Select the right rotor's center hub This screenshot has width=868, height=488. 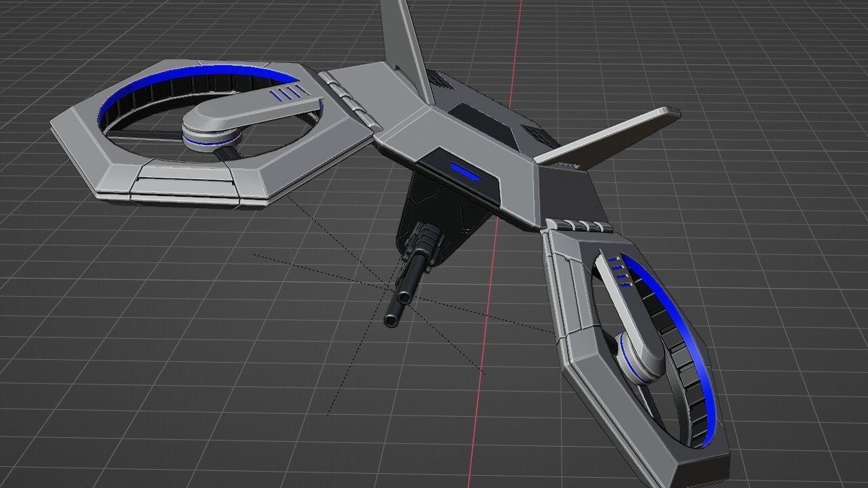[640, 359]
